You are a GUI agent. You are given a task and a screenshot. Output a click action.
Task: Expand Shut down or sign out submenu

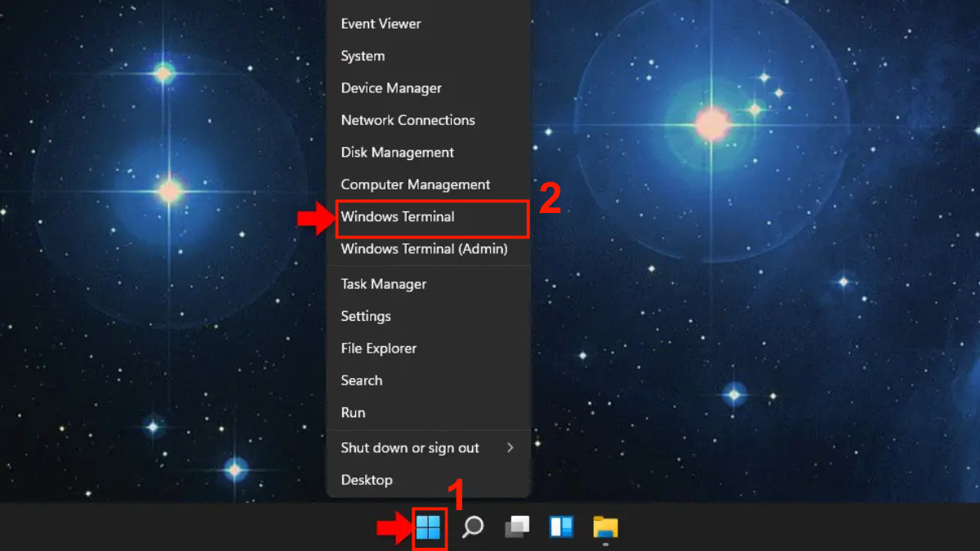pos(429,448)
